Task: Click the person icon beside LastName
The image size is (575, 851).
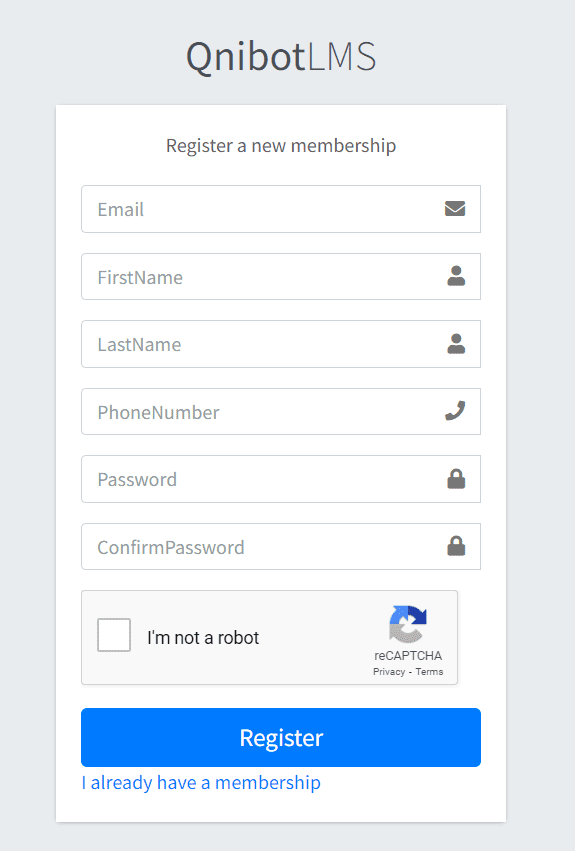Action: coord(456,344)
